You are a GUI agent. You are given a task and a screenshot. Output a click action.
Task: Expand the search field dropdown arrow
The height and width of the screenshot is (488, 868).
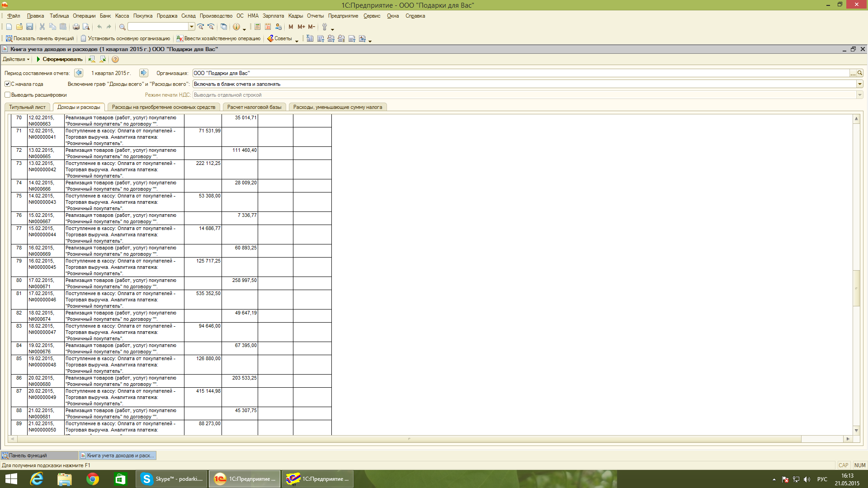pos(192,27)
